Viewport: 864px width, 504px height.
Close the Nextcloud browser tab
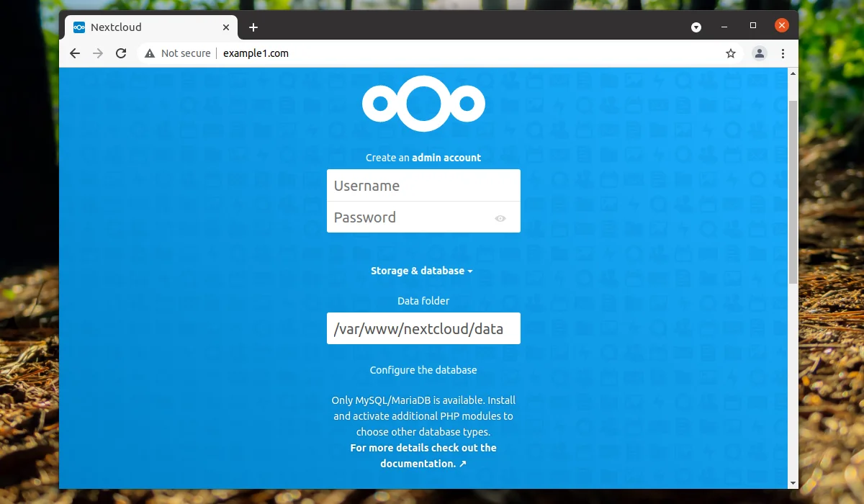(x=226, y=27)
